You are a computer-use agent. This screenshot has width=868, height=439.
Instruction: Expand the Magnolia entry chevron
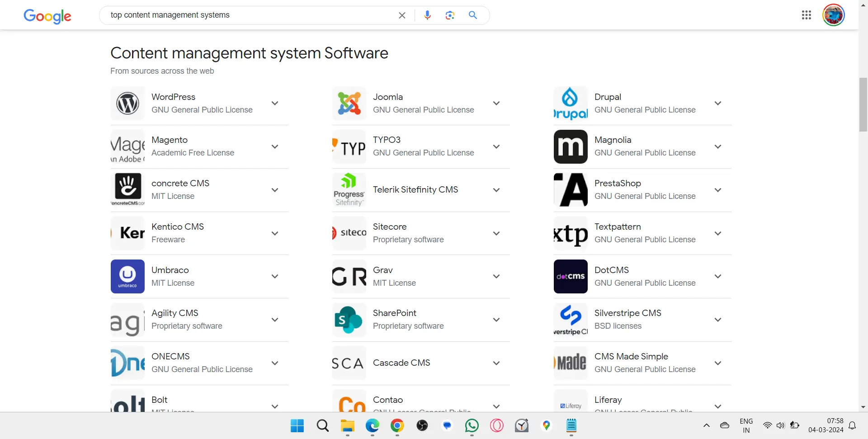click(x=718, y=146)
